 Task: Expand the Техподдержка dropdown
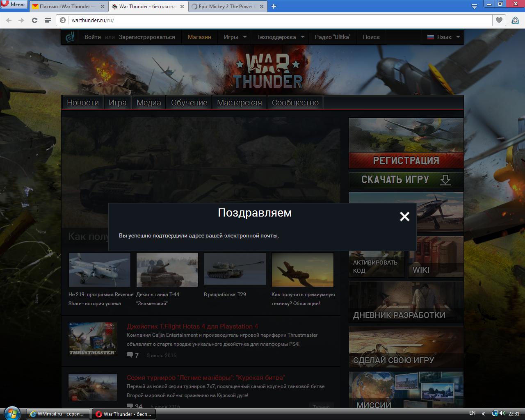pyautogui.click(x=281, y=37)
